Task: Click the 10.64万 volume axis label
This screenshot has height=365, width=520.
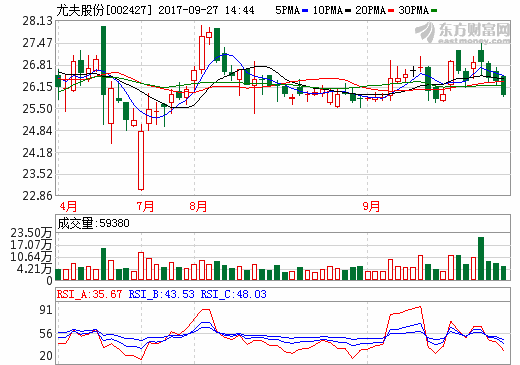Action: (x=31, y=257)
